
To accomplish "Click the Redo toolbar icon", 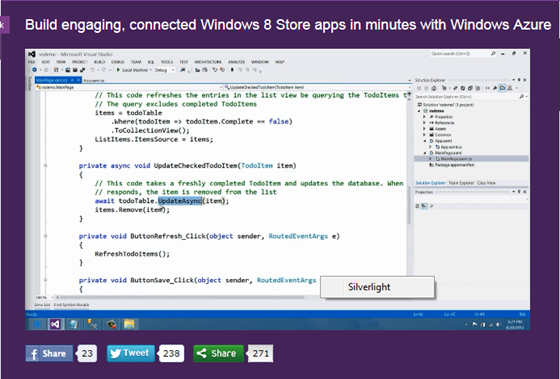I will [x=104, y=70].
